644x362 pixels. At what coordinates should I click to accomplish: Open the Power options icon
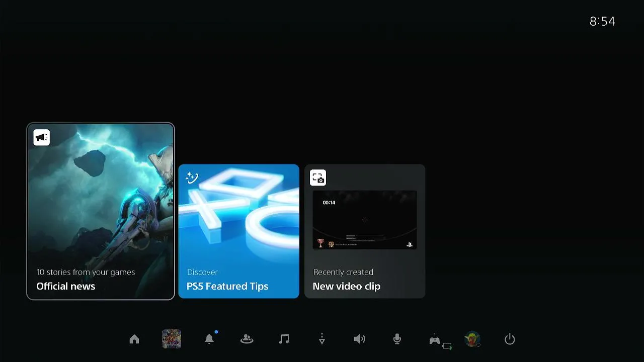click(510, 339)
